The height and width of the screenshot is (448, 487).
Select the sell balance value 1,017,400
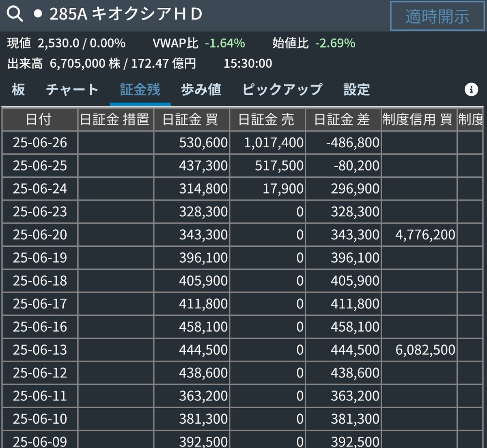pyautogui.click(x=274, y=142)
